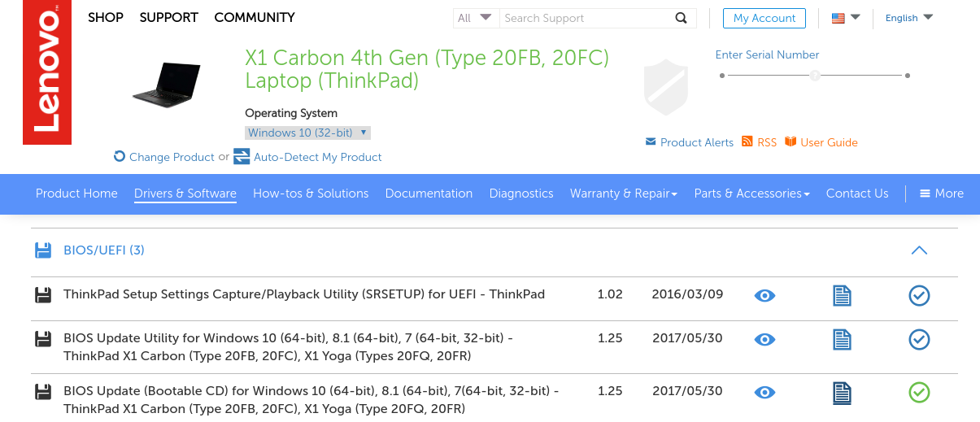Open the Diagnostics tab

(521, 194)
